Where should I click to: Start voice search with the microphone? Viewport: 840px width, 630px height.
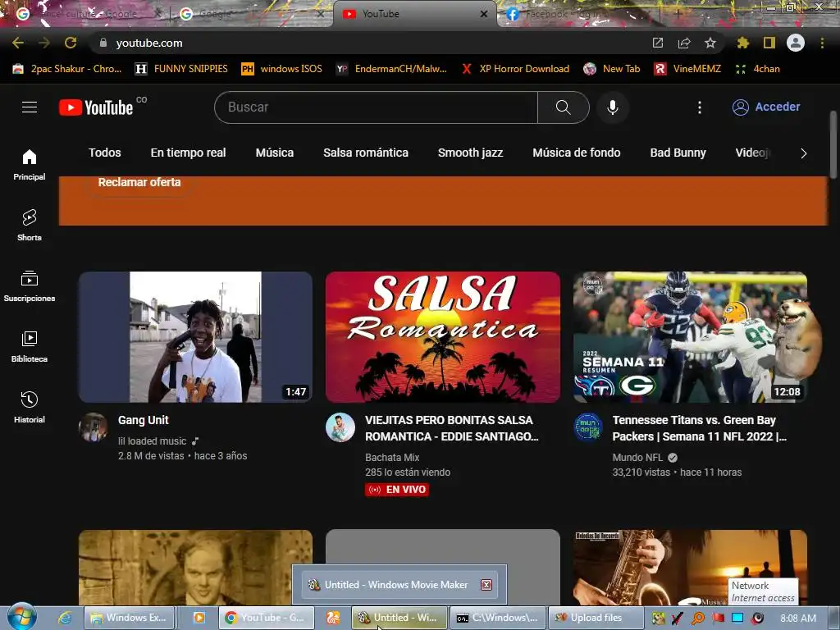tap(612, 107)
